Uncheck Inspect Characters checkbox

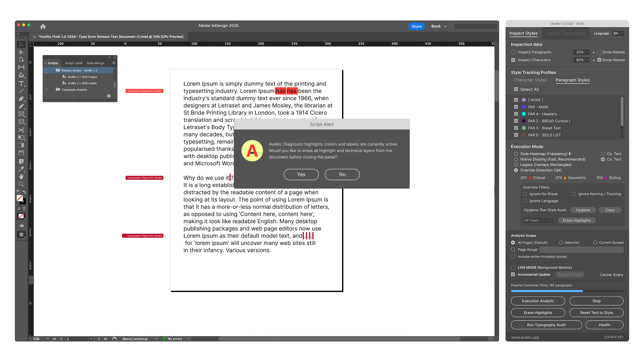point(513,60)
